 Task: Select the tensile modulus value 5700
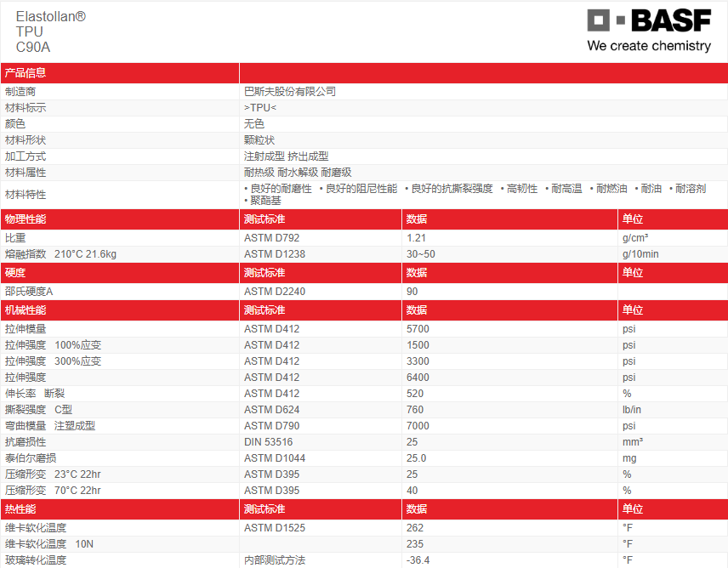click(x=418, y=328)
